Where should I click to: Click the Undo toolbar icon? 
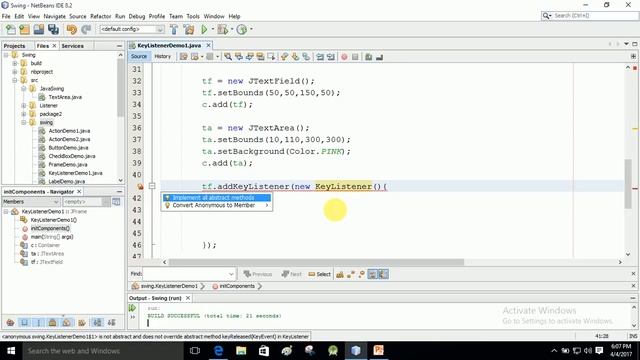coord(72,29)
